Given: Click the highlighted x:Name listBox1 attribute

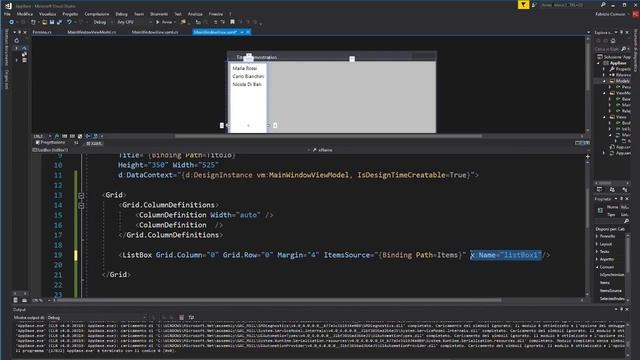Looking at the screenshot, I should [x=506, y=255].
